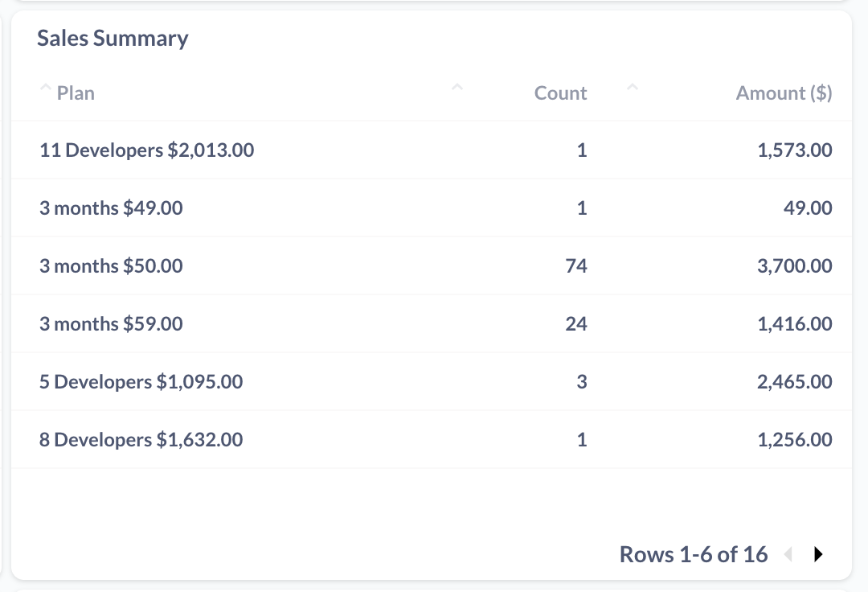Click the sort chevron for Amount column

click(x=633, y=87)
